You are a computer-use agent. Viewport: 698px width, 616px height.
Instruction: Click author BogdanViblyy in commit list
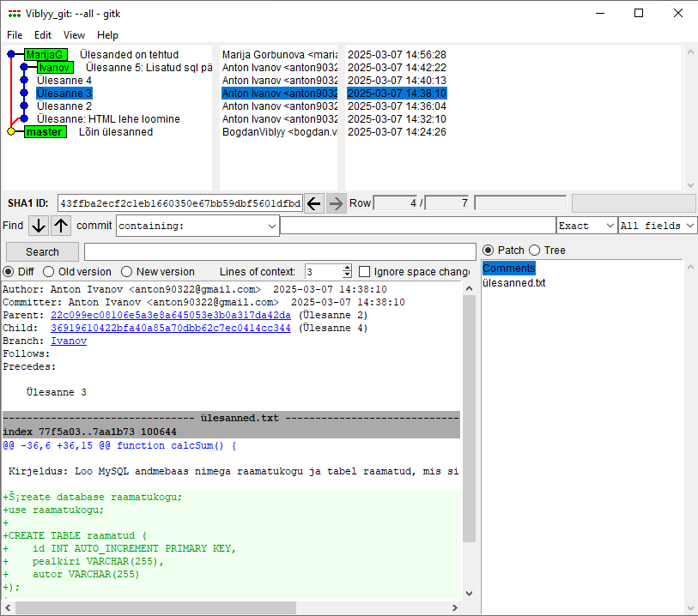click(280, 132)
